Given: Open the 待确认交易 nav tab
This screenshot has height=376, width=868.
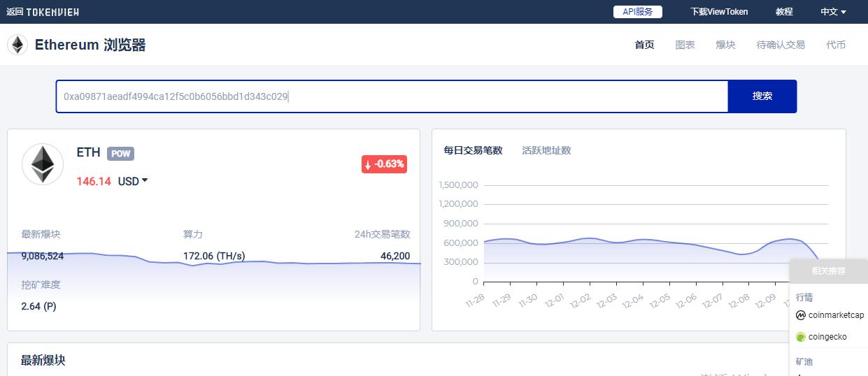Looking at the screenshot, I should (781, 45).
